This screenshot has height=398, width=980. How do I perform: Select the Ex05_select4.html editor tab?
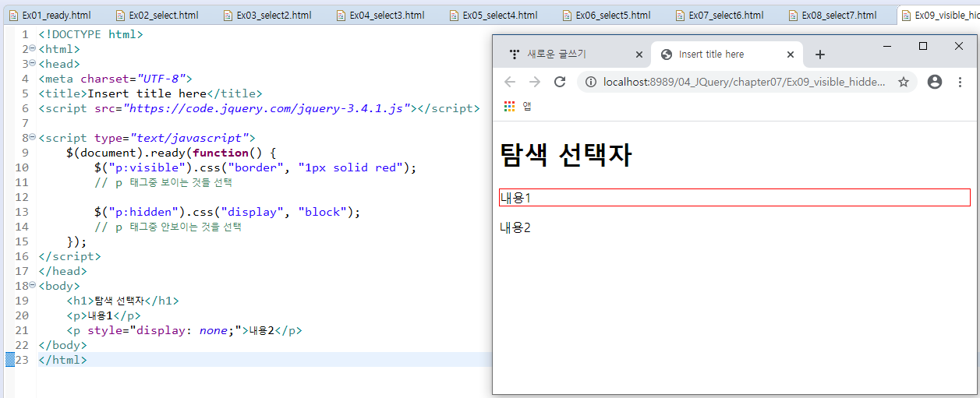(494, 15)
